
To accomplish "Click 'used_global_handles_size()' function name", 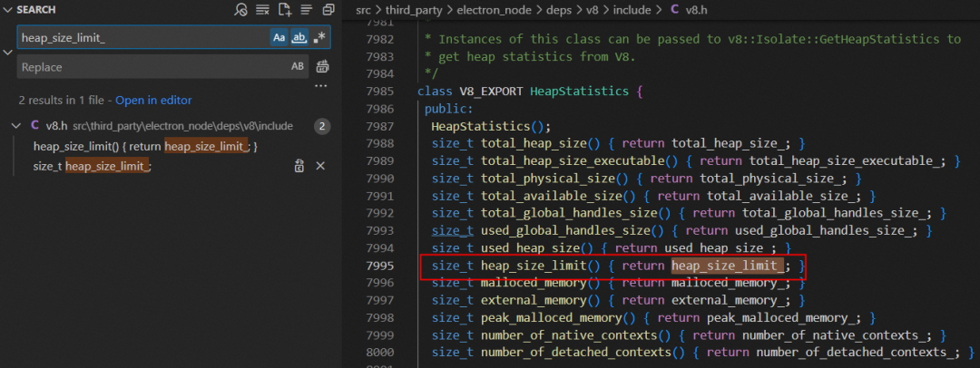I will pos(572,231).
